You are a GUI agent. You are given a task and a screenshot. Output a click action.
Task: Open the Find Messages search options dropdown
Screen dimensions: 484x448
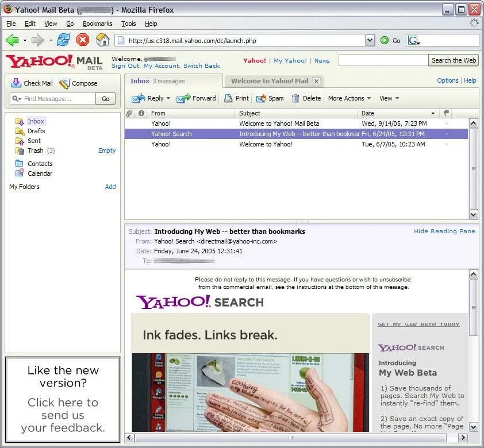17,99
